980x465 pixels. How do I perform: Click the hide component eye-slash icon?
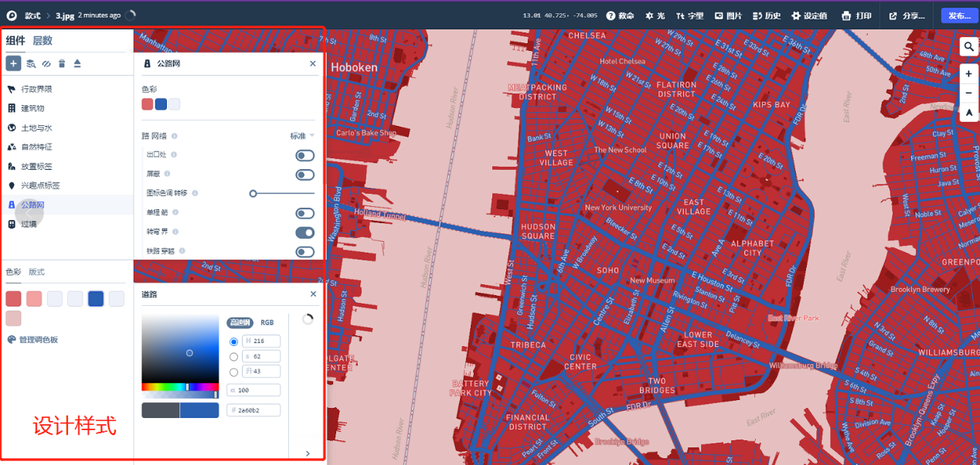pyautogui.click(x=46, y=63)
